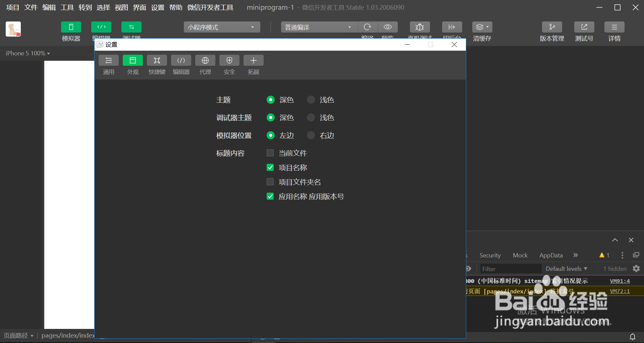Image resolution: width=644 pixels, height=343 pixels.
Task: Open the 选择 menu
Action: [x=103, y=7]
